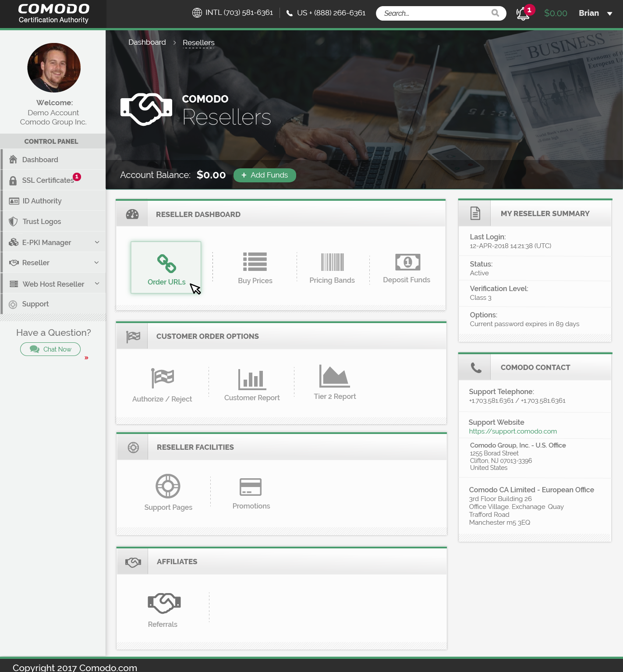
Task: Click the Tier 2 Report label
Action: [335, 396]
